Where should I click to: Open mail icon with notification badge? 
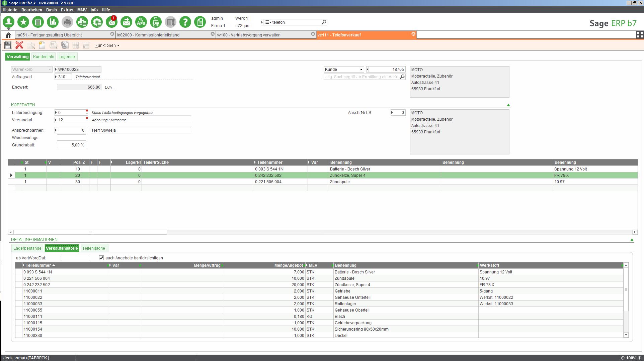(x=111, y=22)
